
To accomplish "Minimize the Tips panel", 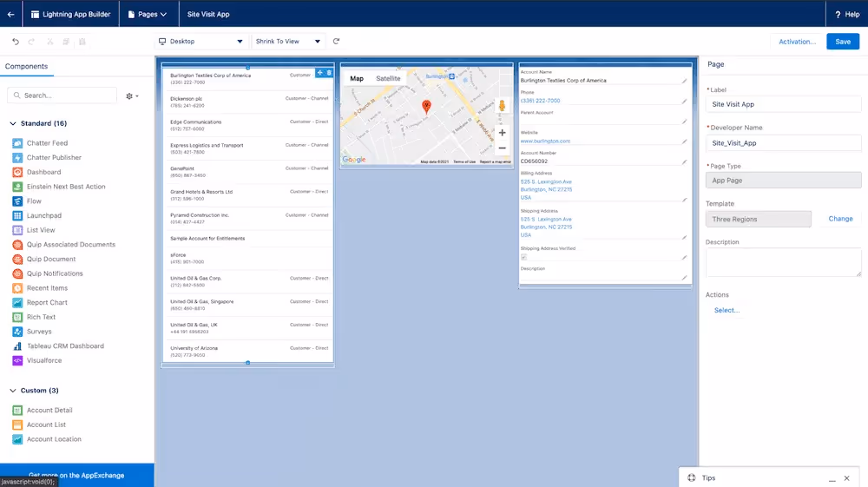I will (x=832, y=478).
